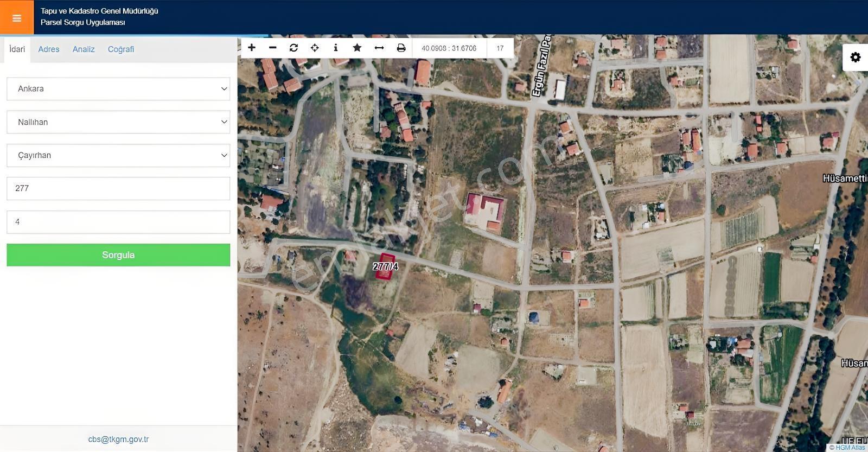Print the map with printer icon
Image resolution: width=868 pixels, height=452 pixels.
401,48
